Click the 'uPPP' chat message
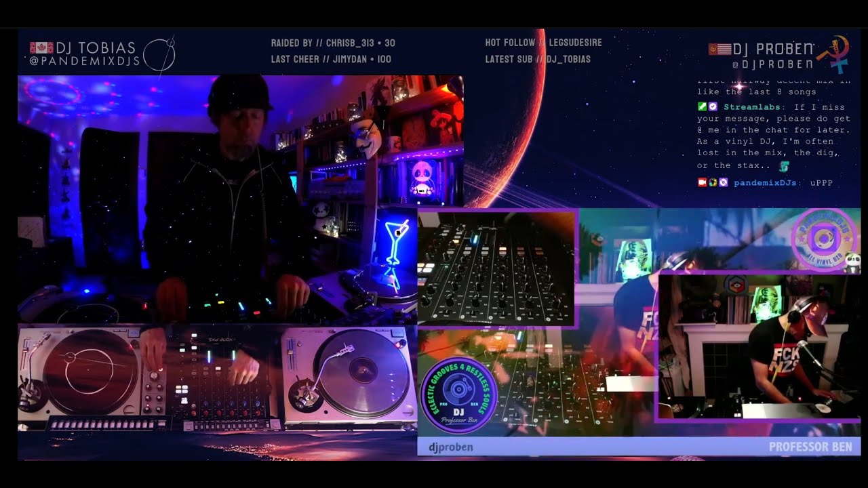 pyautogui.click(x=821, y=183)
